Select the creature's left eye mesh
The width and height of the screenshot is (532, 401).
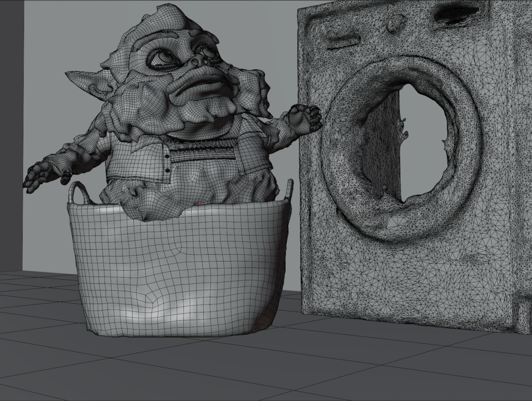[x=162, y=56]
